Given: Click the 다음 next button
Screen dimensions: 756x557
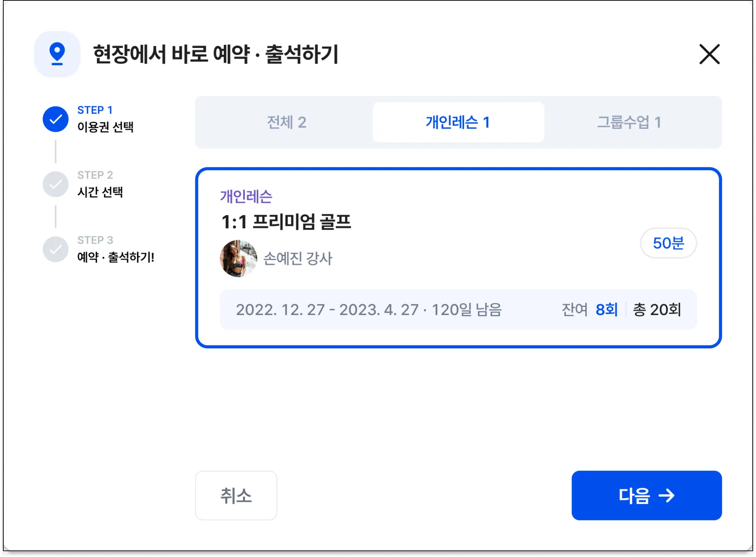Looking at the screenshot, I should 646,495.
